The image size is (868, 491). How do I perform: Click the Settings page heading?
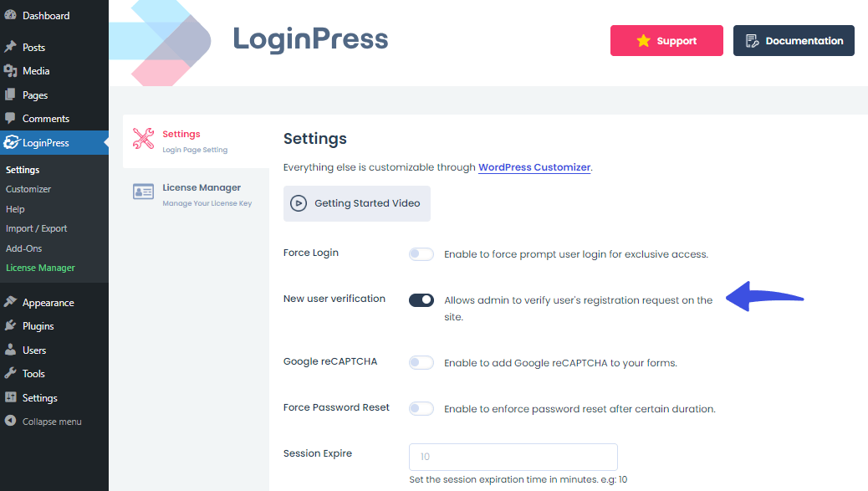(315, 138)
